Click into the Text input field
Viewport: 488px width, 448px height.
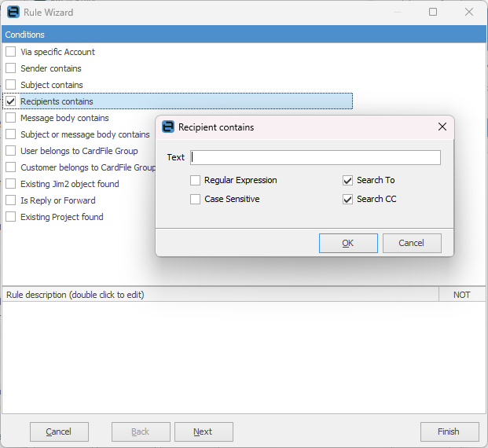tap(315, 157)
